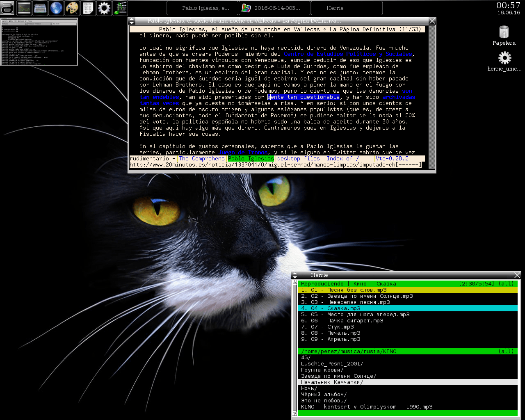Screen dimensions: 525x420
Task: Switch to the Herrie taskbar entry
Action: coord(347,8)
